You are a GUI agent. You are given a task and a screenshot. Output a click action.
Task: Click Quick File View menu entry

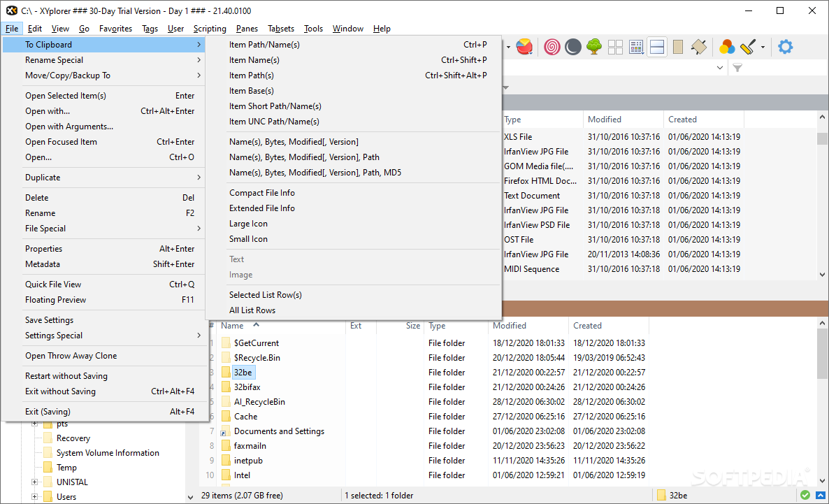coord(103,284)
